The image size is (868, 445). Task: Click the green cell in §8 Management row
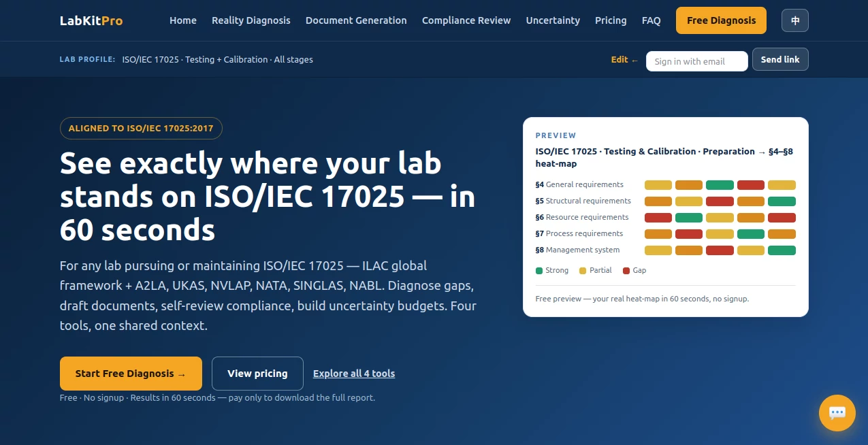[x=782, y=250]
